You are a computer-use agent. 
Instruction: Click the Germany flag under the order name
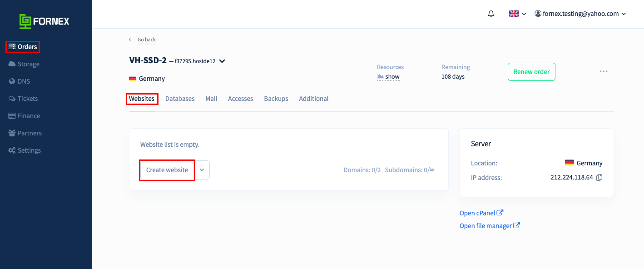click(x=133, y=79)
